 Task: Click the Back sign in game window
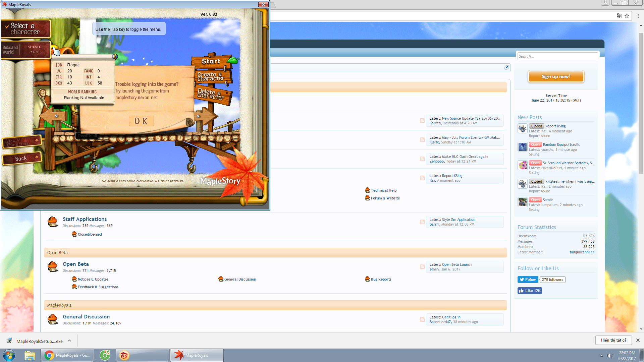tap(21, 158)
